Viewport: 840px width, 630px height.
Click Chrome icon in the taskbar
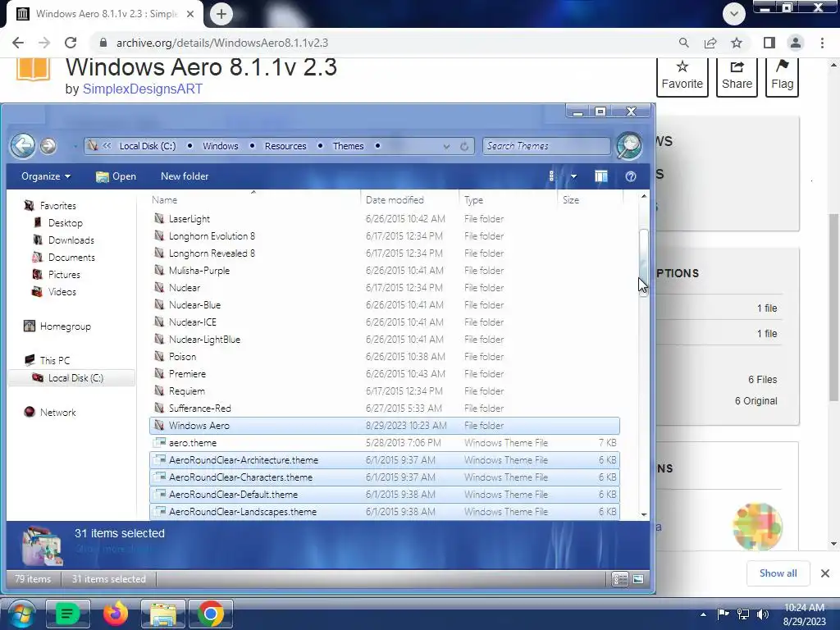211,614
